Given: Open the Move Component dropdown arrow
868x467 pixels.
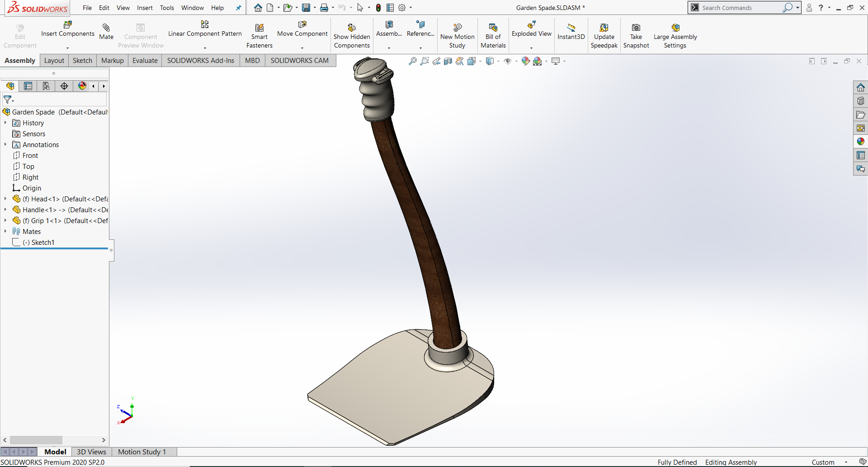Looking at the screenshot, I should tap(302, 48).
